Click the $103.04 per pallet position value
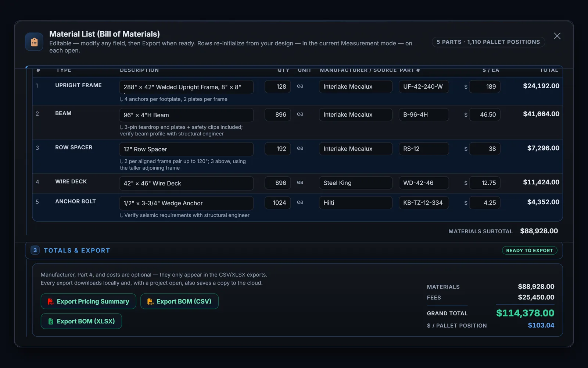588x368 pixels. pos(541,325)
